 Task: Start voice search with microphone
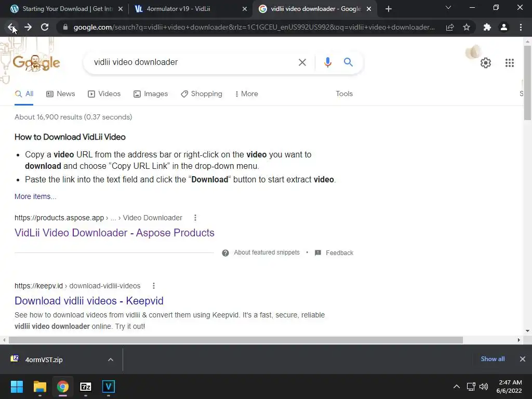[327, 62]
